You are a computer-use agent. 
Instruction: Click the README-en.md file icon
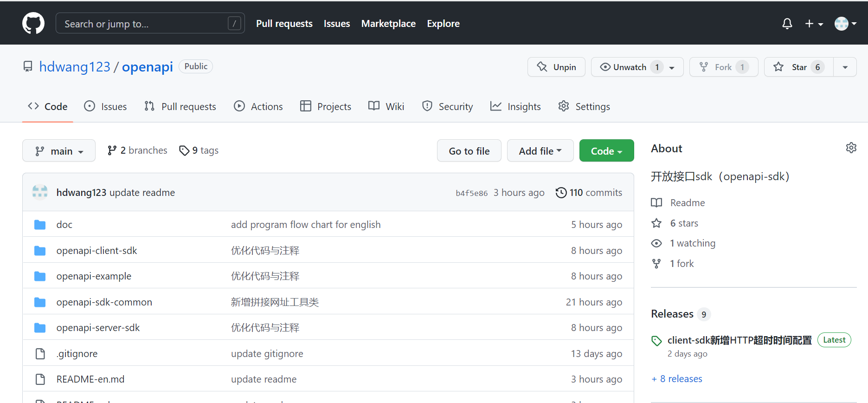point(40,379)
